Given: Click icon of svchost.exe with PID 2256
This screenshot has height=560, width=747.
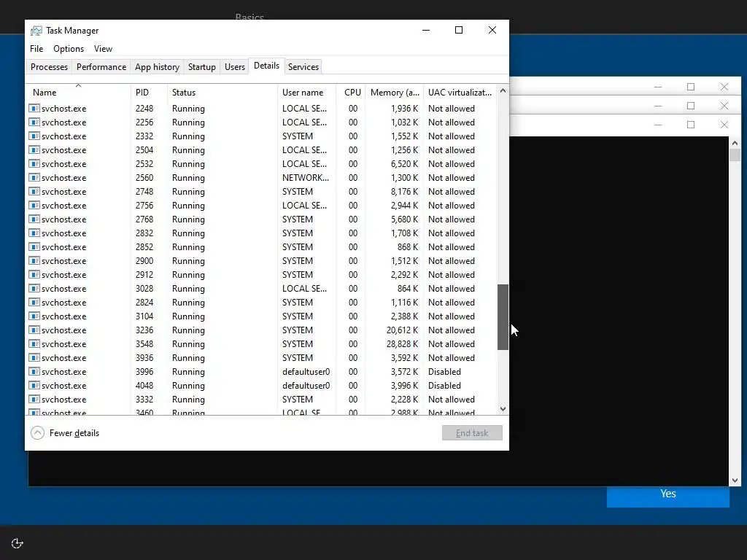Looking at the screenshot, I should pyautogui.click(x=34, y=122).
